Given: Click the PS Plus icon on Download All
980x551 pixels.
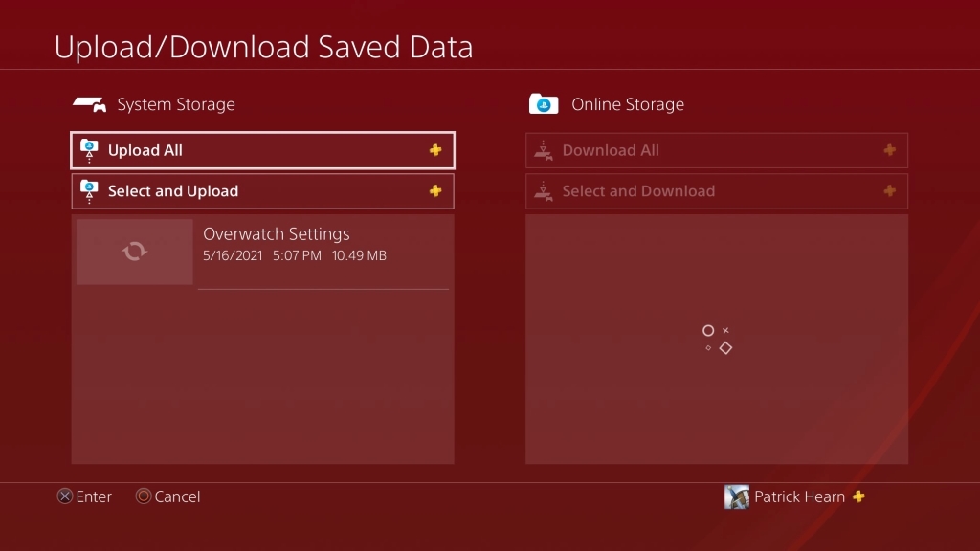Looking at the screenshot, I should point(889,150).
